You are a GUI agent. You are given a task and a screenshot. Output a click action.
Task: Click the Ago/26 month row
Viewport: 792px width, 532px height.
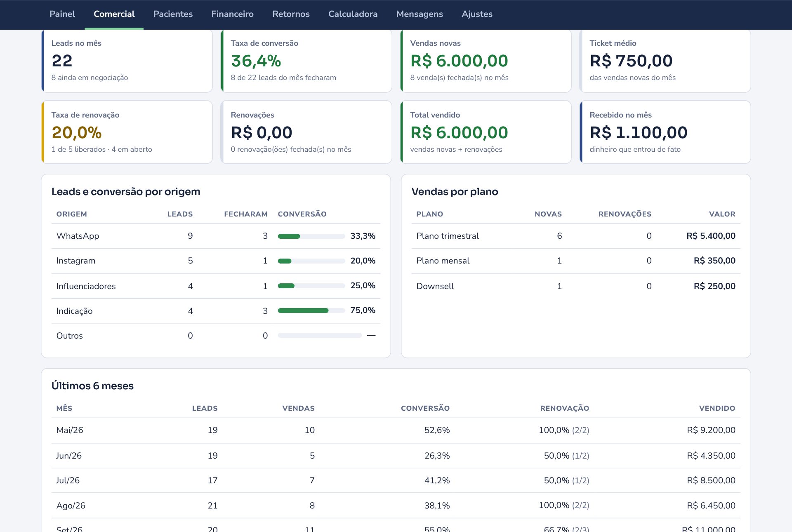(x=396, y=506)
